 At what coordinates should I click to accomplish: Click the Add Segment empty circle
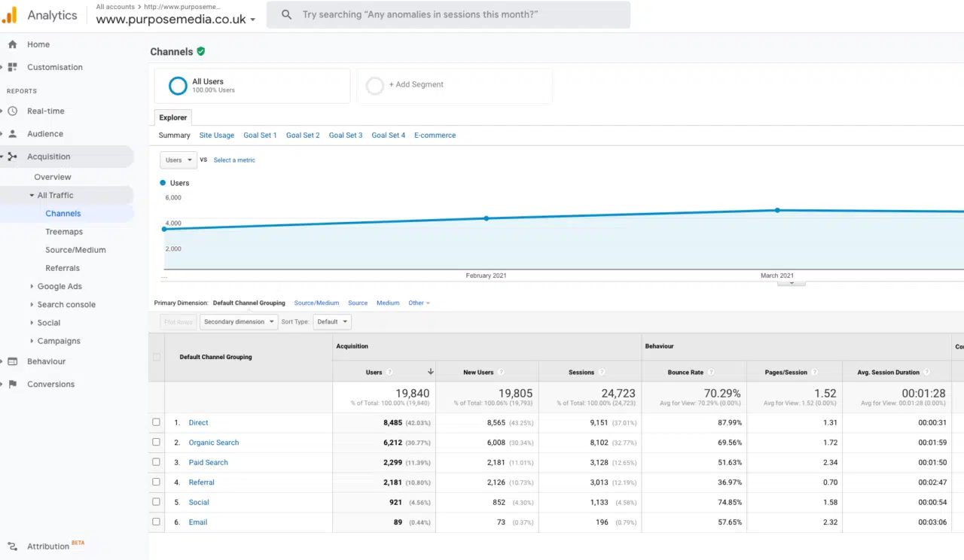pos(375,86)
